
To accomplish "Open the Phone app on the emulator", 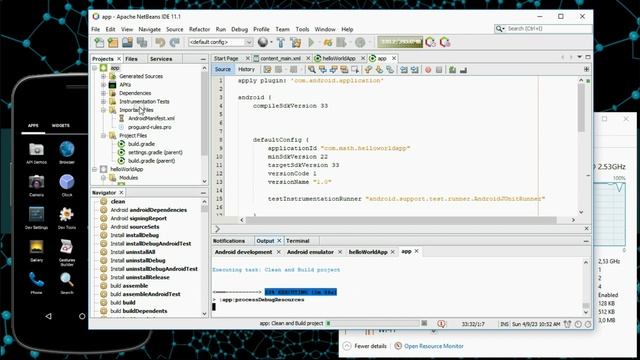I will 36,282.
